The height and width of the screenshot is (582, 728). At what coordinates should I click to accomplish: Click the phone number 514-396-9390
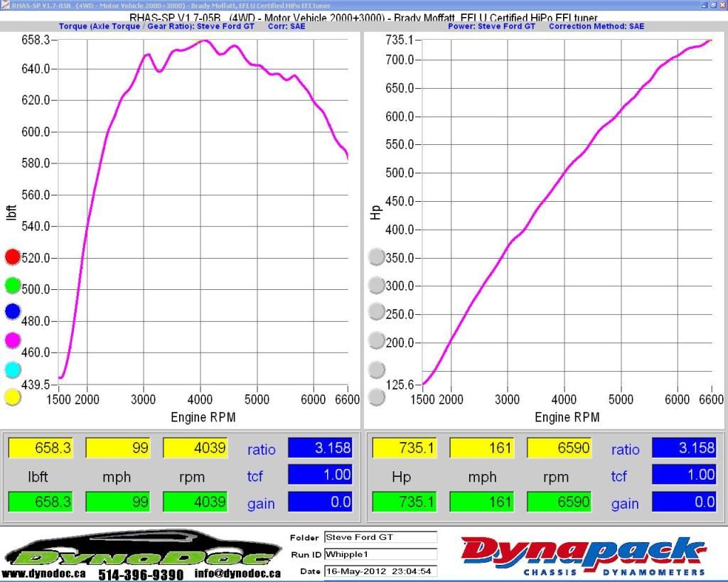click(141, 575)
